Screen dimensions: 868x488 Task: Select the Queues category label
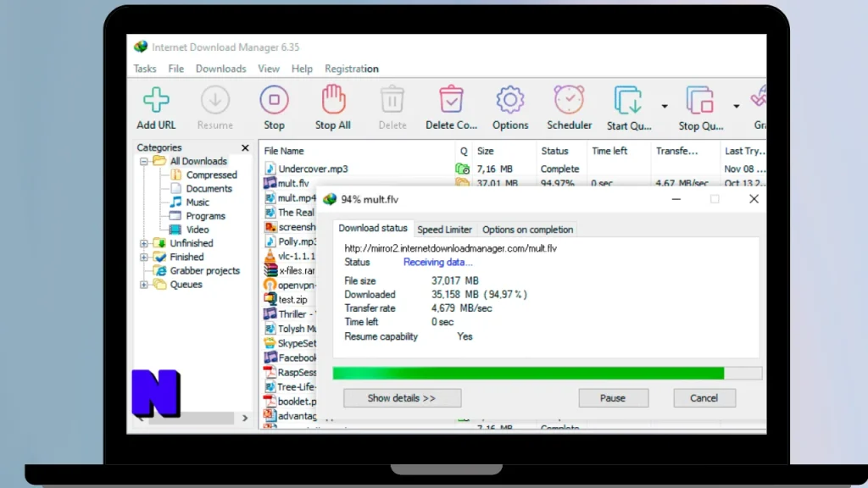click(x=186, y=285)
